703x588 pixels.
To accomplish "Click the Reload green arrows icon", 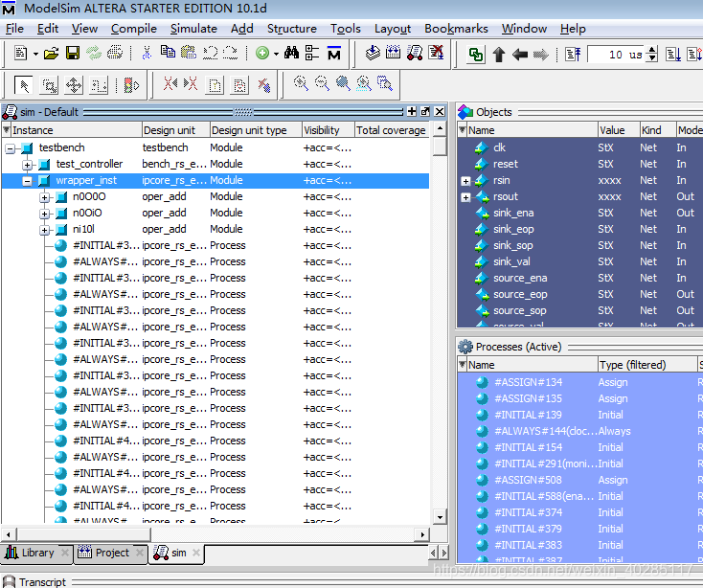I will pos(94,54).
